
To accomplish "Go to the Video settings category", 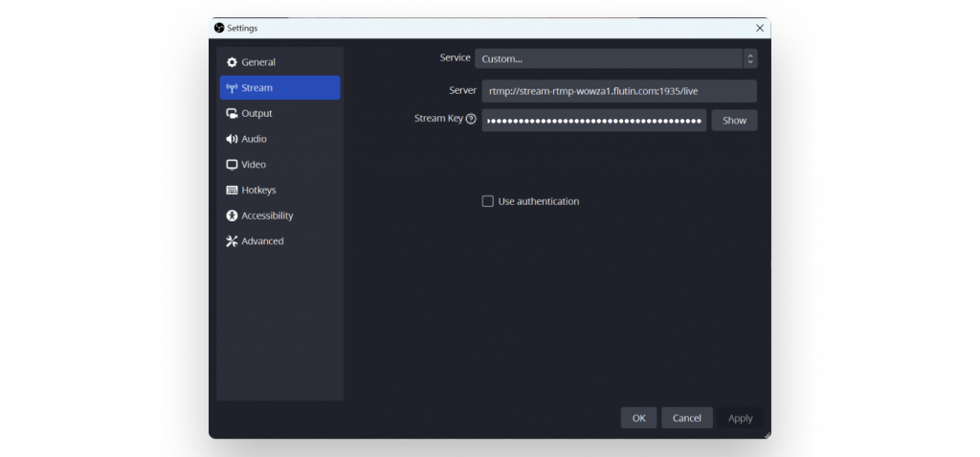I will pyautogui.click(x=279, y=165).
